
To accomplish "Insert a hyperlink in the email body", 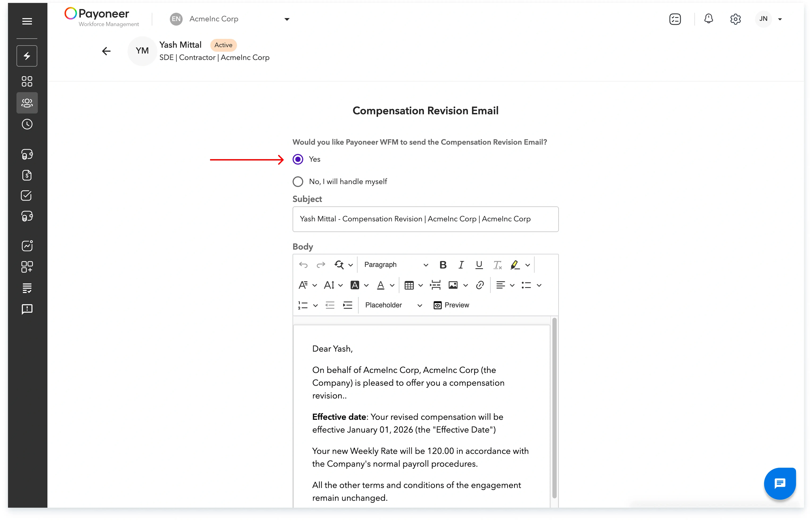I will point(480,285).
